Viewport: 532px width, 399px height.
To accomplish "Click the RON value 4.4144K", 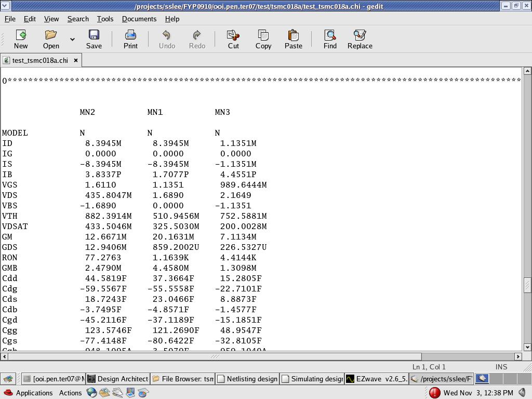I will coord(238,258).
